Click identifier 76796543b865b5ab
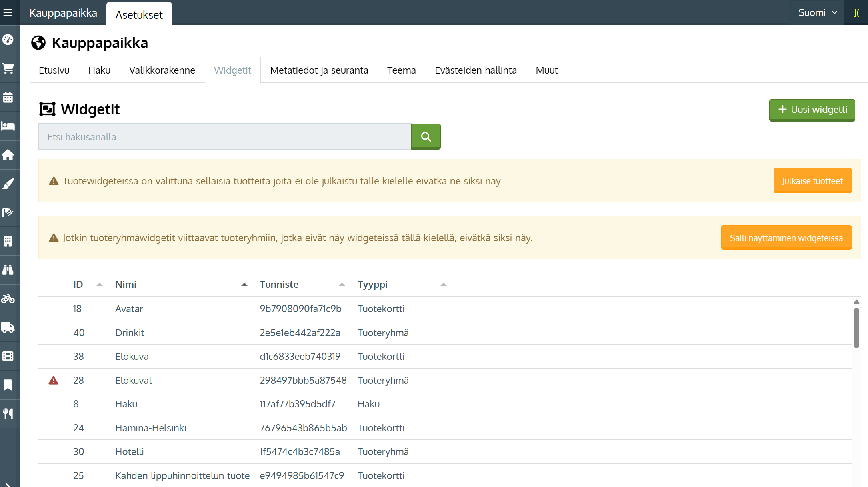Viewport: 868px width, 487px height. [303, 428]
